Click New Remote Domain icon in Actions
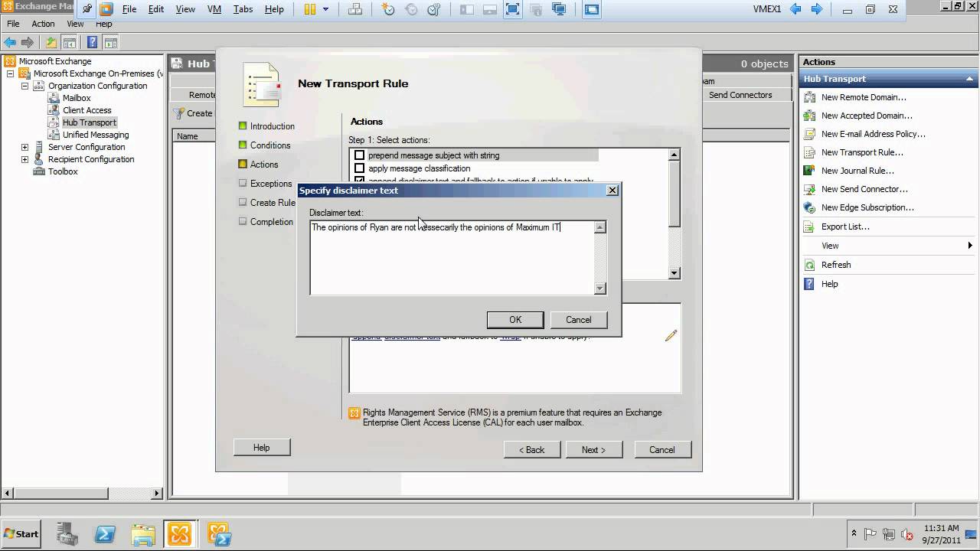The height and width of the screenshot is (551, 980). point(809,97)
